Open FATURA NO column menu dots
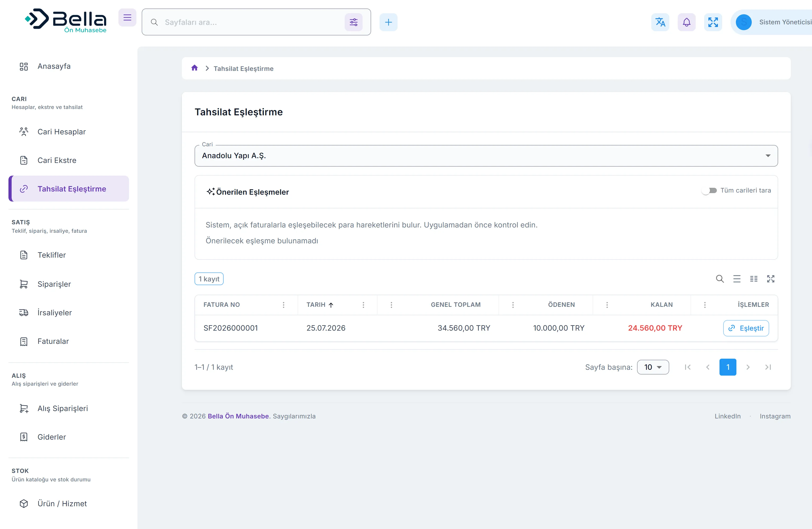 284,305
